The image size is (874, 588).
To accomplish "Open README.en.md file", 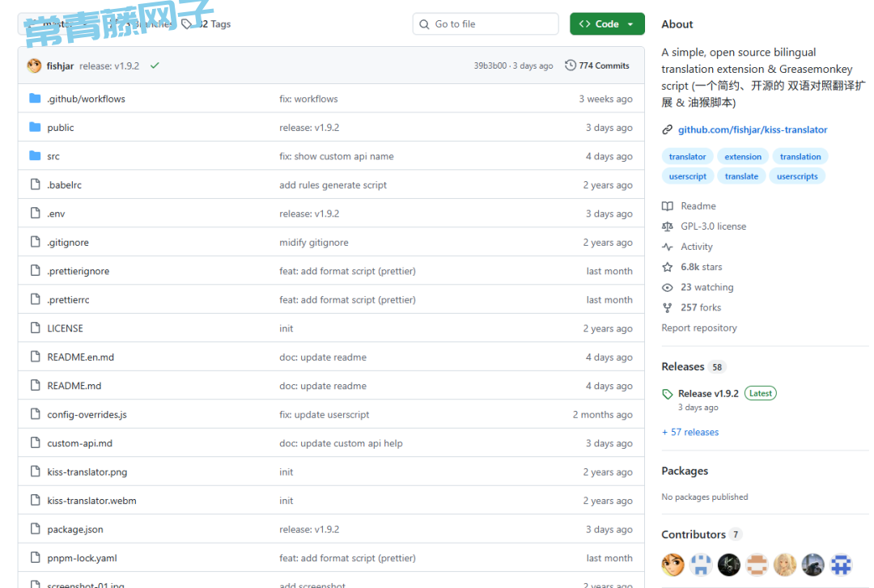I will pos(80,357).
